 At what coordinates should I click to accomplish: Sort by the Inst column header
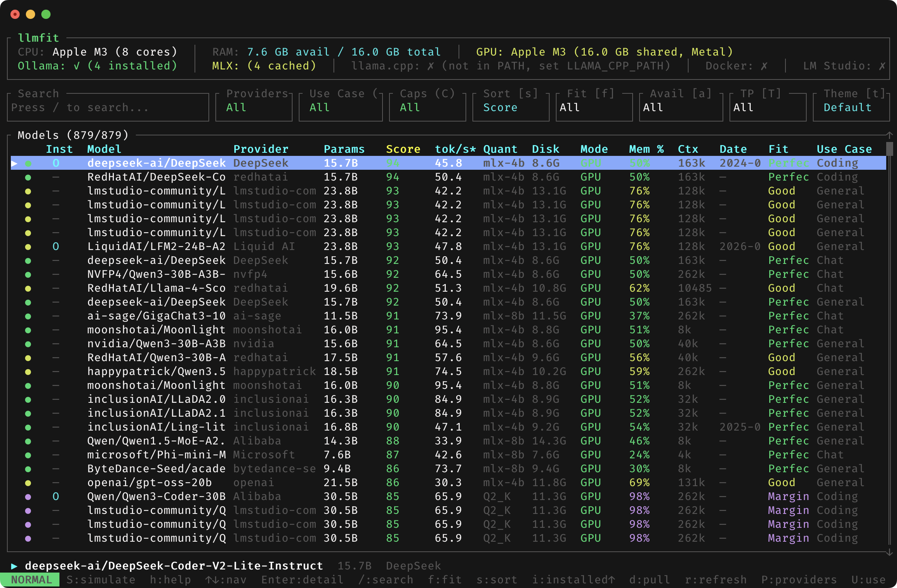click(x=59, y=149)
